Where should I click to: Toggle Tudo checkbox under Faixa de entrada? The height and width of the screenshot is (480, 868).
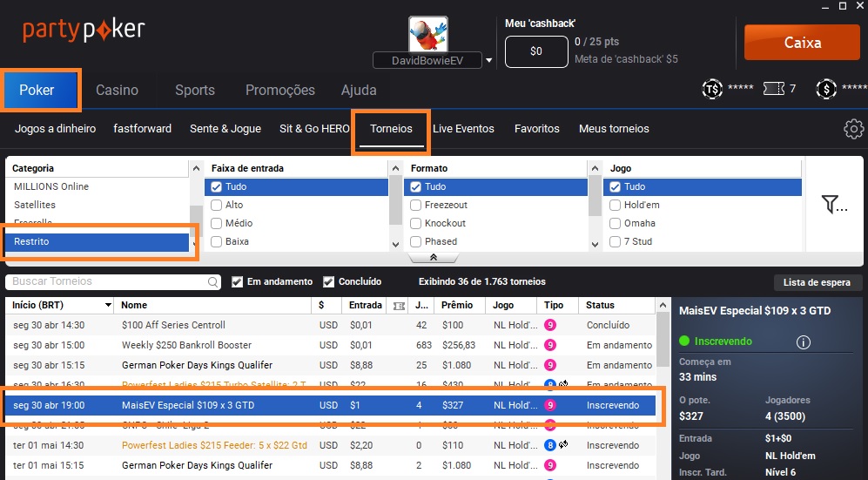click(x=216, y=187)
